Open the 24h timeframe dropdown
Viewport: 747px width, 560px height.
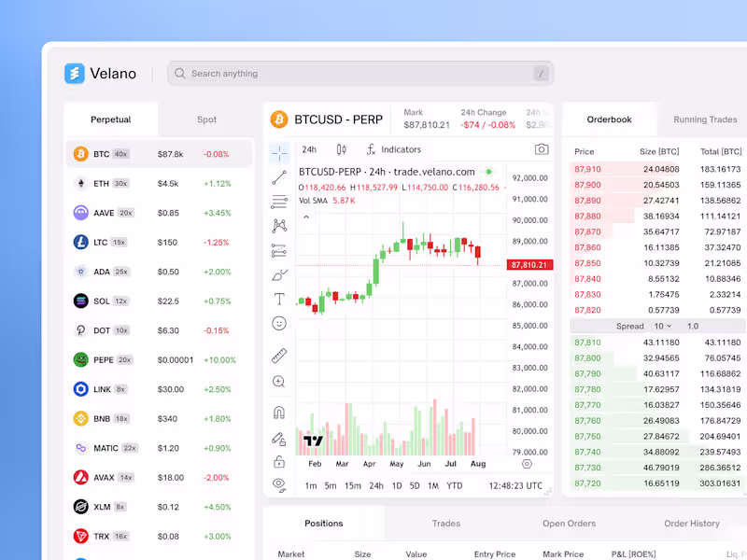[x=309, y=149]
